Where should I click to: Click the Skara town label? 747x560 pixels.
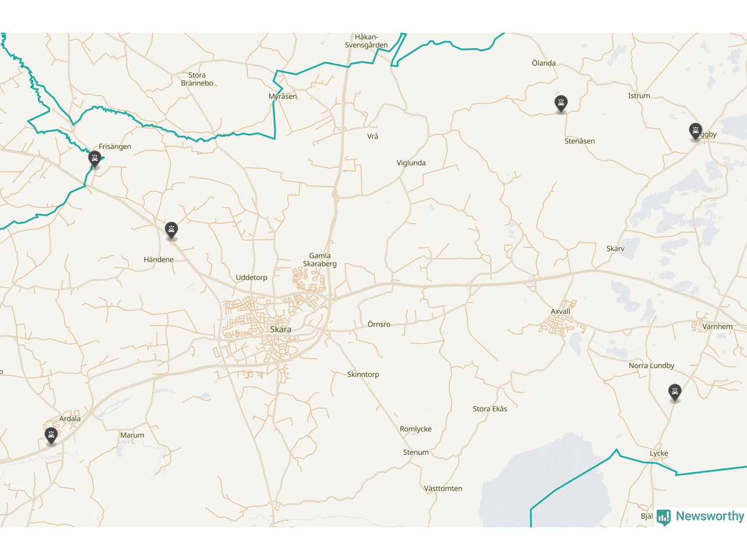(x=281, y=330)
